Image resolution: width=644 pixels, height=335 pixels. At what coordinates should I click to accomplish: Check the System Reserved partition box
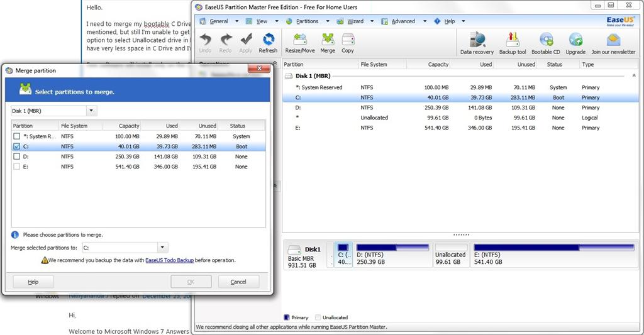point(16,136)
